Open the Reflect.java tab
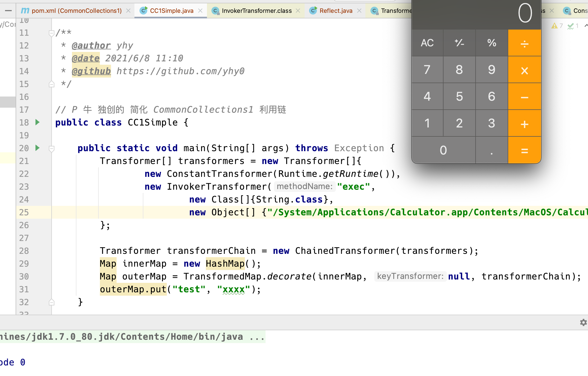This screenshot has width=588, height=376. [x=336, y=11]
